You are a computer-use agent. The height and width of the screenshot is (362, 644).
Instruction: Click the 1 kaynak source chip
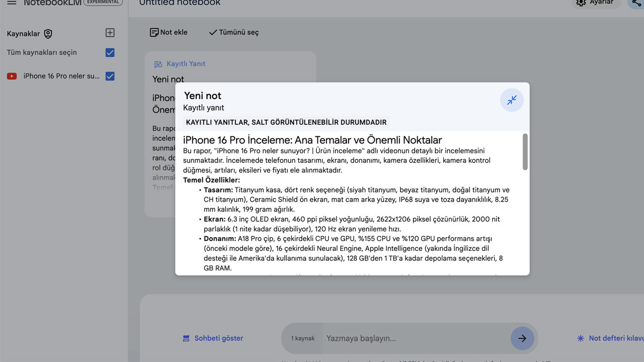click(303, 338)
